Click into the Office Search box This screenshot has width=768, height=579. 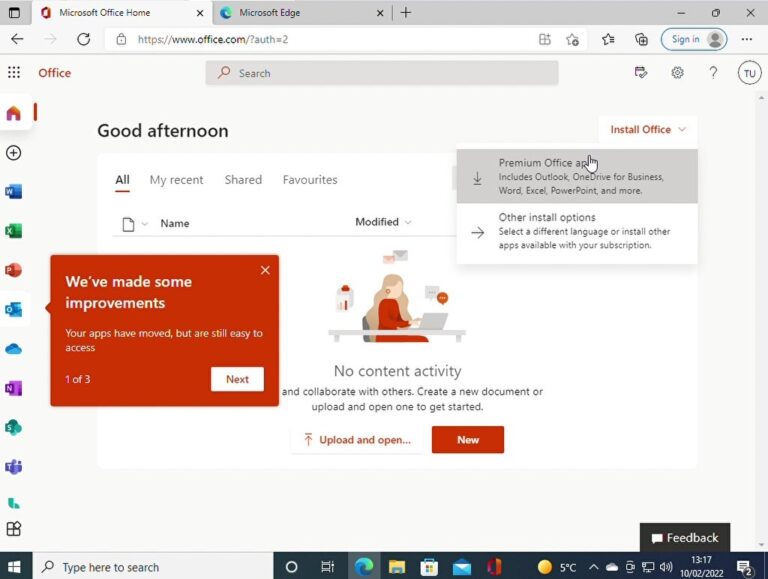coord(382,73)
